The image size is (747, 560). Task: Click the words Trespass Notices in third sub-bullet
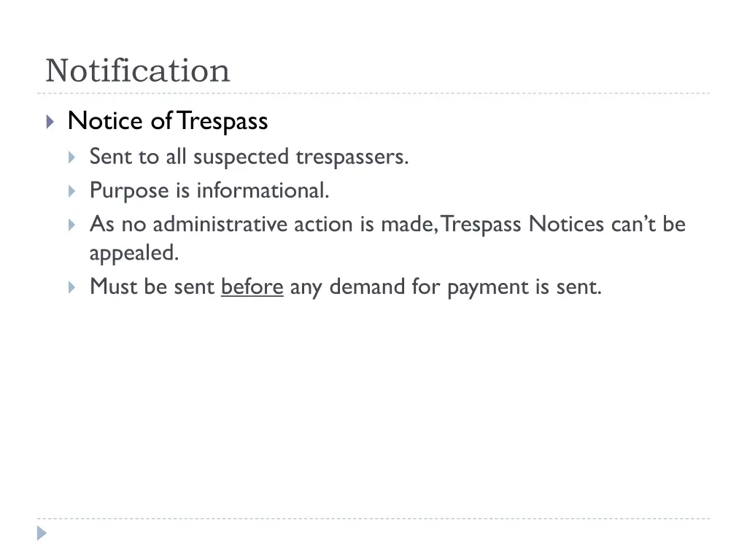(x=522, y=225)
